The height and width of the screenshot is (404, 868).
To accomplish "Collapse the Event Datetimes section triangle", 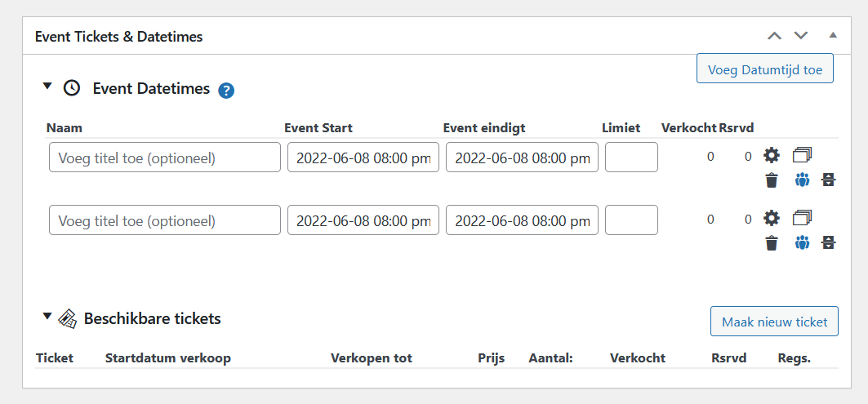I will click(x=47, y=86).
